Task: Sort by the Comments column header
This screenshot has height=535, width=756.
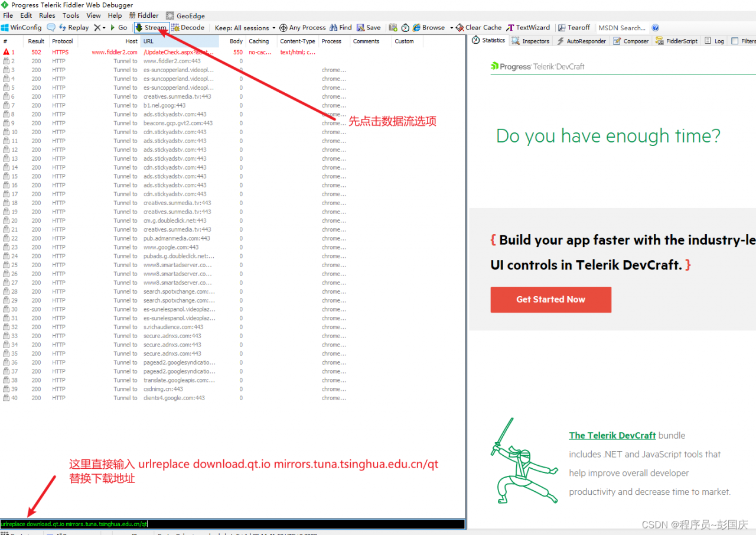Action: tap(370, 41)
